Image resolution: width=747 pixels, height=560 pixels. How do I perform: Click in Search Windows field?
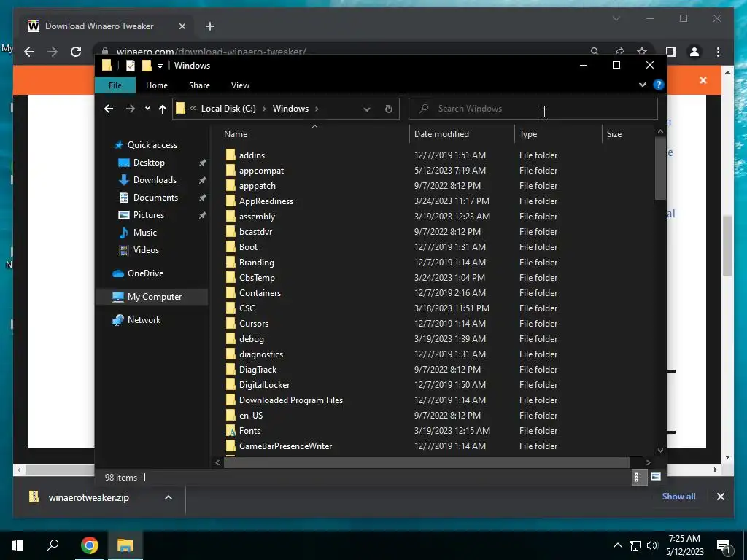(x=533, y=109)
